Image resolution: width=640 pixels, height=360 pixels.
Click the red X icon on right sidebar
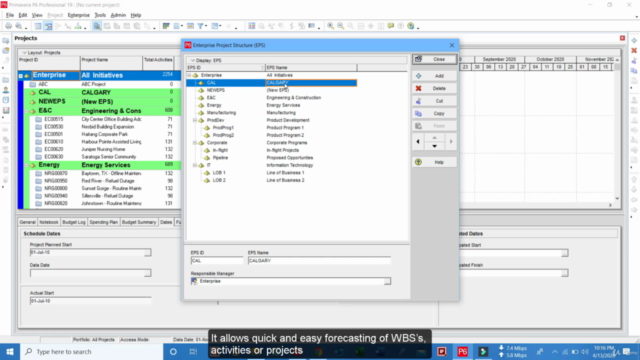coord(634,51)
